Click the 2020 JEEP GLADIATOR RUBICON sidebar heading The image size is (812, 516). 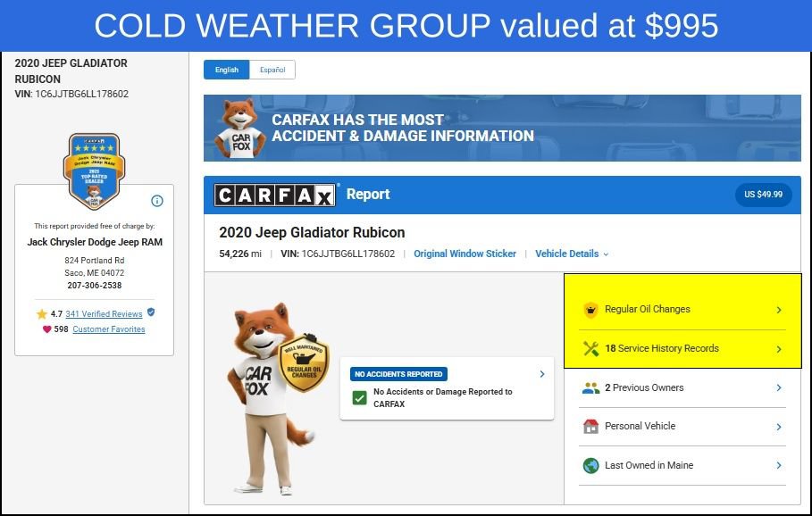pyautogui.click(x=71, y=71)
